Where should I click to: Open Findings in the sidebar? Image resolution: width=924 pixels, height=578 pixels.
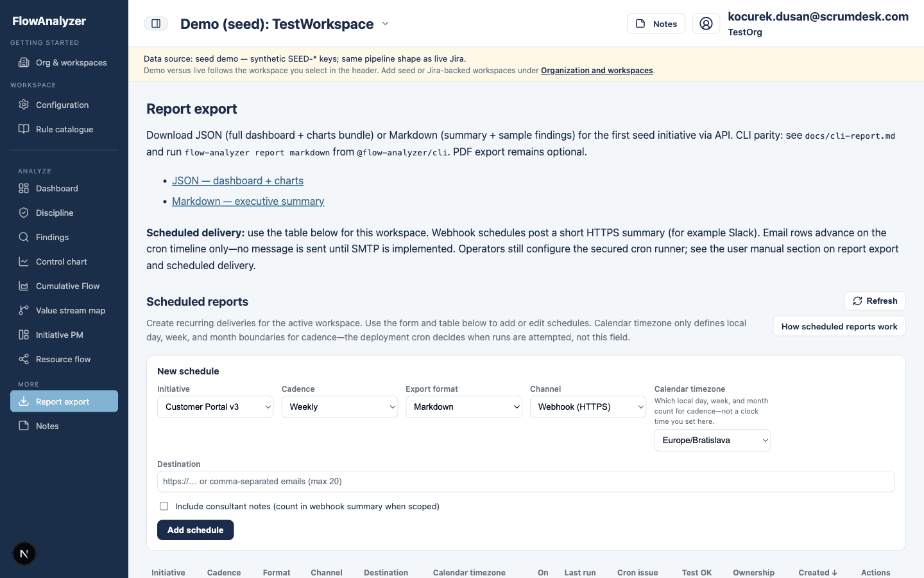pyautogui.click(x=64, y=237)
